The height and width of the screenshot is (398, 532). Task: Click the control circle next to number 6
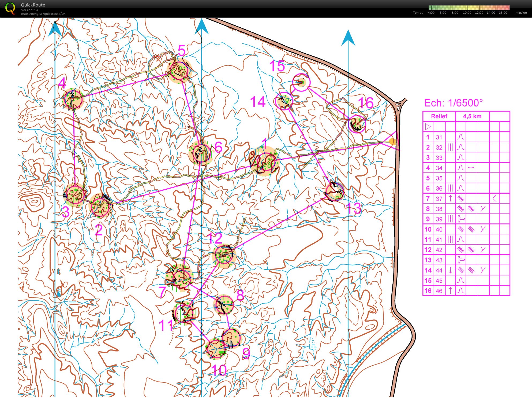201,153
